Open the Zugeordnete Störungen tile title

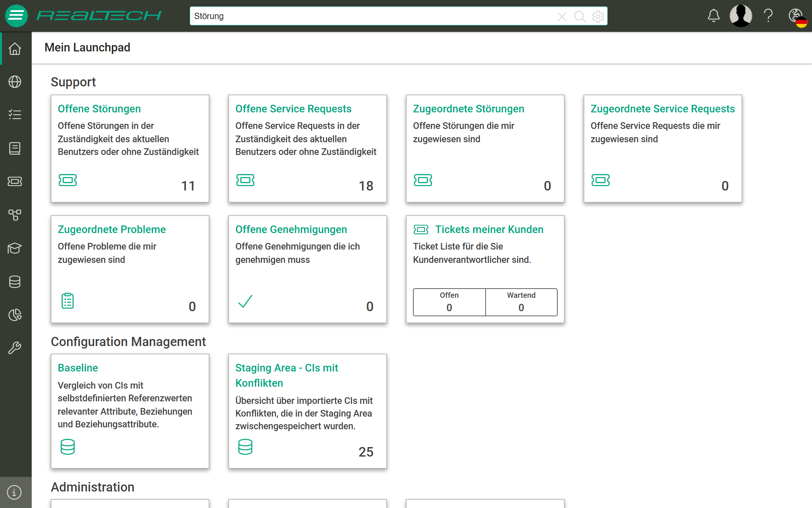[468, 109]
